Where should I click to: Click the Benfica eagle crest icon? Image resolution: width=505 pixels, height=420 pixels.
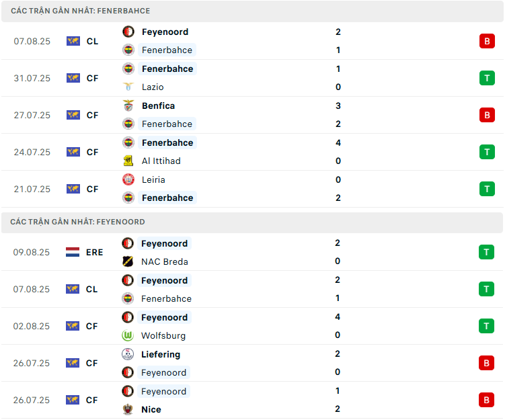(x=128, y=106)
